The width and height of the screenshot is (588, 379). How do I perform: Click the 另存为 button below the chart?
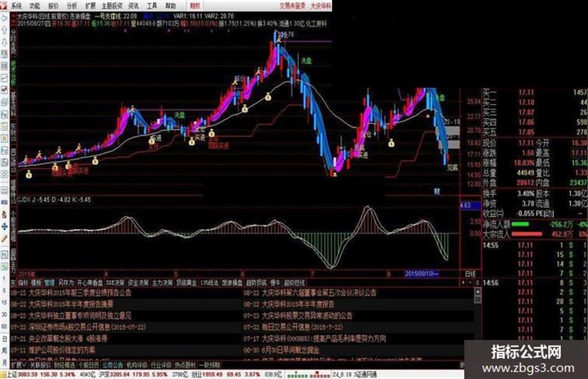click(65, 283)
